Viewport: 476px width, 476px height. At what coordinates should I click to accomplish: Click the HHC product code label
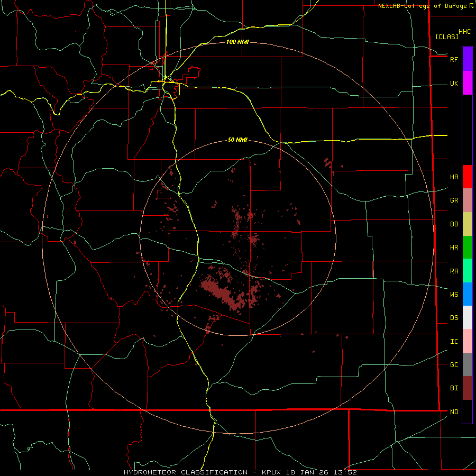pyautogui.click(x=464, y=32)
